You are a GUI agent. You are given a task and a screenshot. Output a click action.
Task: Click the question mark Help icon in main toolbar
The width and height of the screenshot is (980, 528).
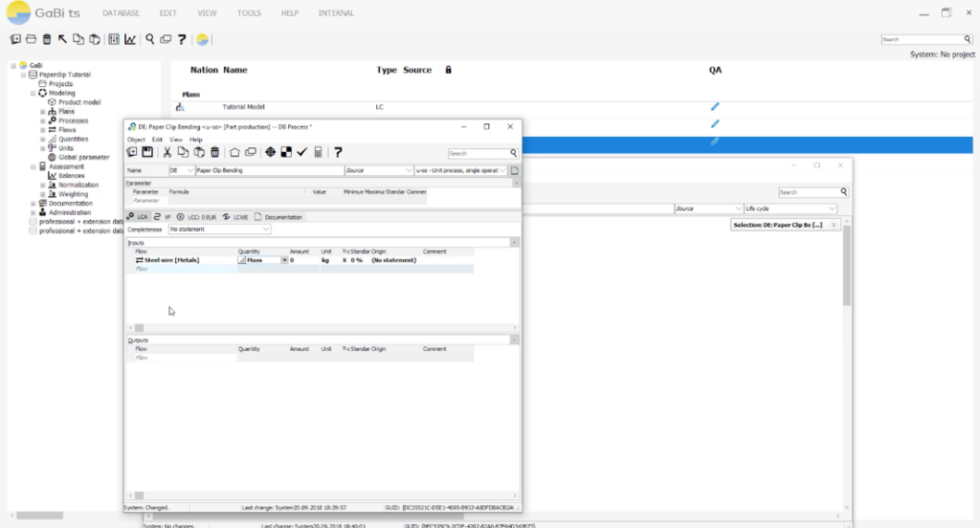182,39
